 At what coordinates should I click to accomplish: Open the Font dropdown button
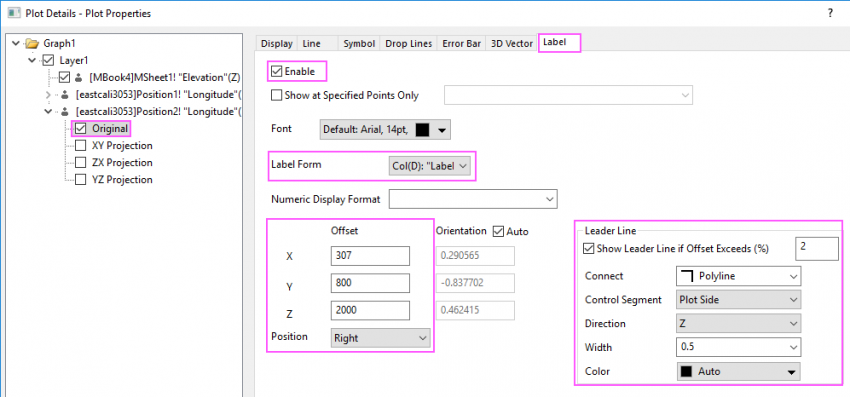pyautogui.click(x=385, y=130)
